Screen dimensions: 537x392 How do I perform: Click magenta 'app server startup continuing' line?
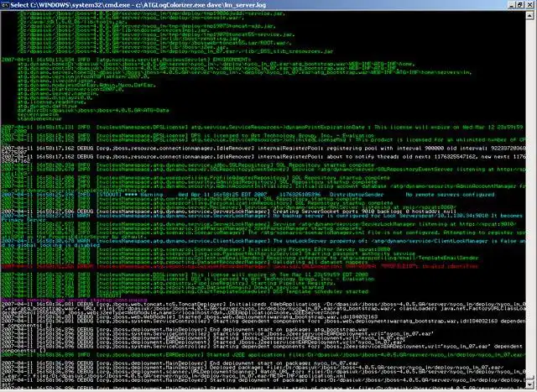(74, 301)
